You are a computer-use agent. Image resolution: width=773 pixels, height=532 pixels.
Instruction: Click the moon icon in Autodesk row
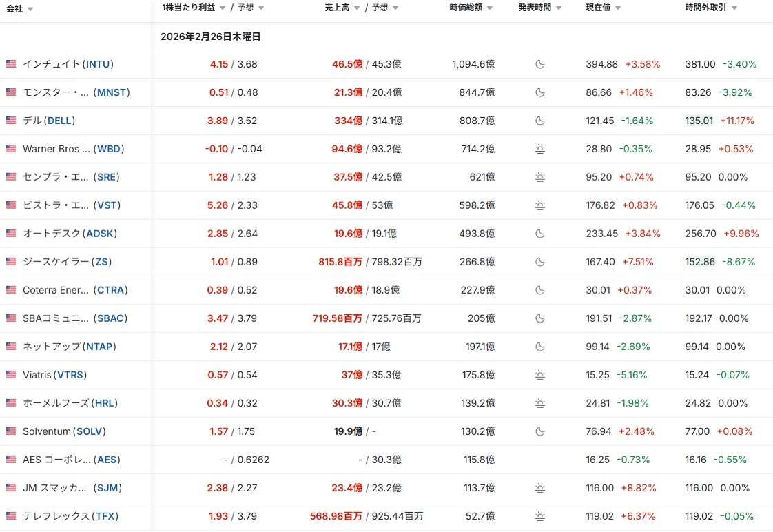point(540,234)
